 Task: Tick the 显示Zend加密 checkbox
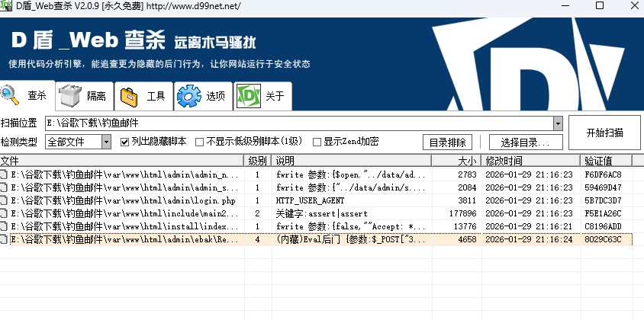(x=317, y=142)
